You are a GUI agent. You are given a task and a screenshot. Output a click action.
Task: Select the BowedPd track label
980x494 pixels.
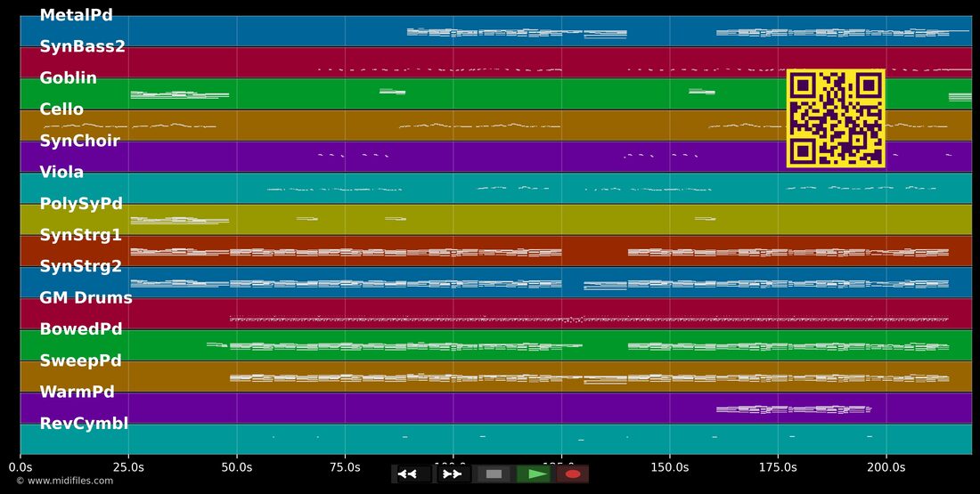tap(80, 329)
